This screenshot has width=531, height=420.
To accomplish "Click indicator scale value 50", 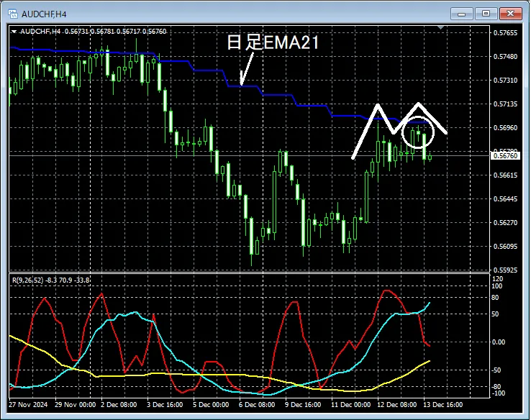I will coord(495,314).
